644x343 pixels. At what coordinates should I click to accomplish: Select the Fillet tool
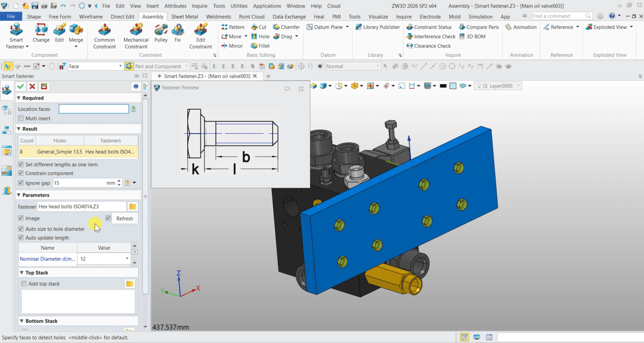click(260, 46)
